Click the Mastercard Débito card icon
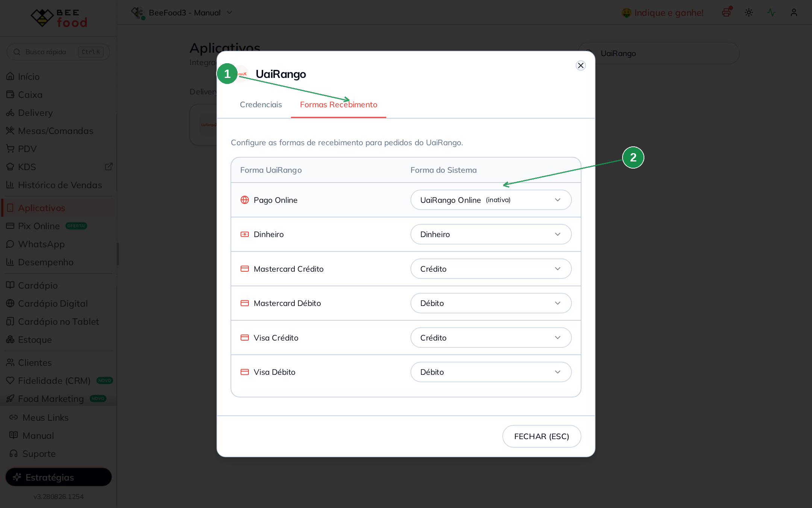 [245, 303]
